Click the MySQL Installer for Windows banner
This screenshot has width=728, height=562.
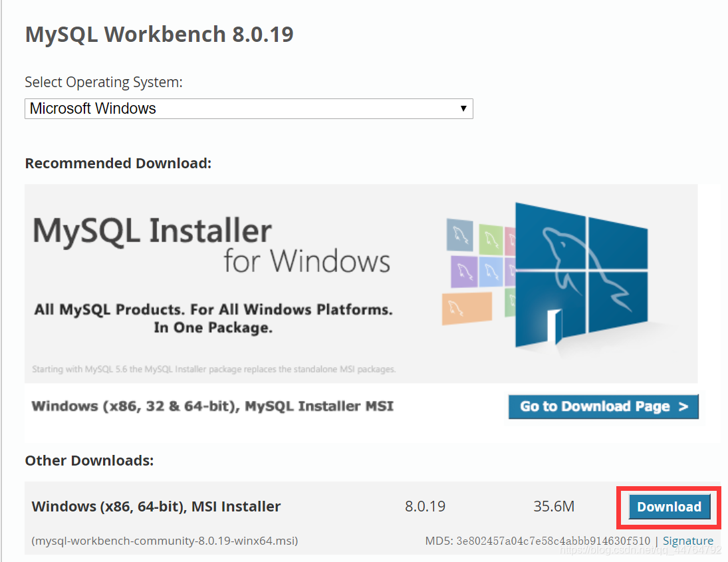(361, 283)
